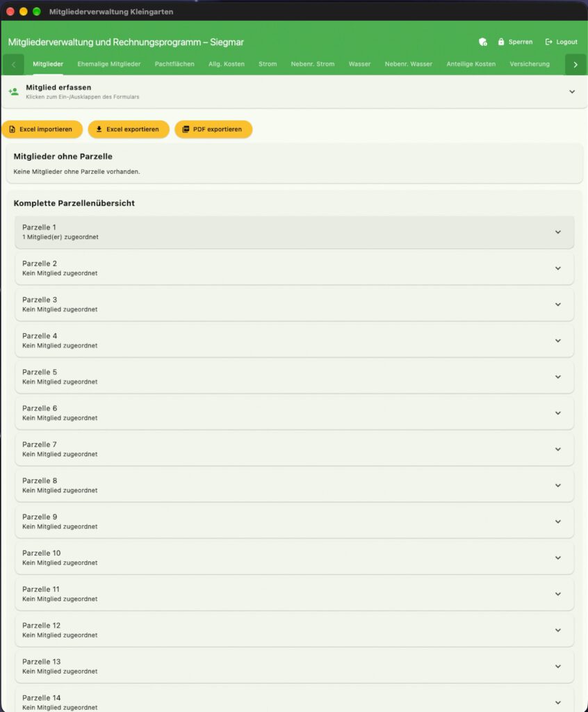The width and height of the screenshot is (588, 712).
Task: Click the add-member person icon
Action: (x=14, y=91)
